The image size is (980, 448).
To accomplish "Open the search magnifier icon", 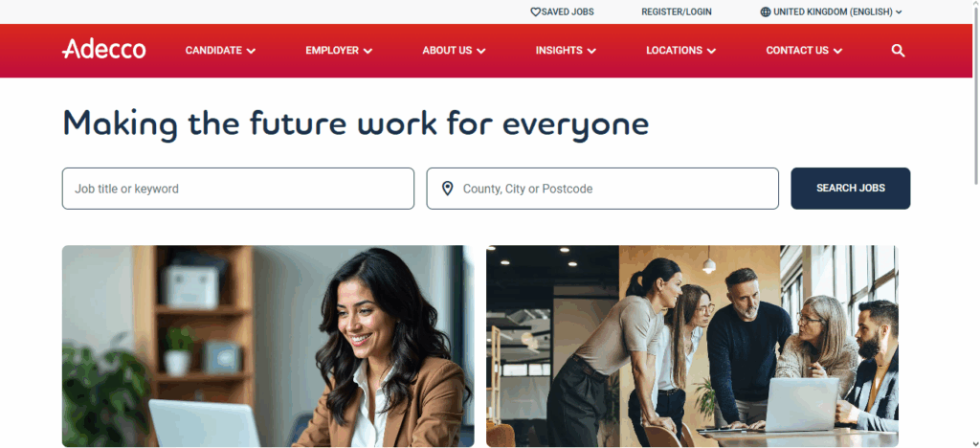I will [898, 51].
